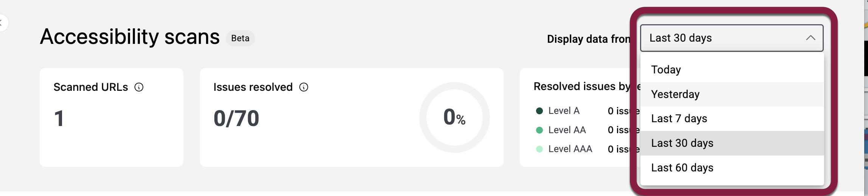The width and height of the screenshot is (868, 196).
Task: Click the Beta badge next to the title
Action: (240, 38)
